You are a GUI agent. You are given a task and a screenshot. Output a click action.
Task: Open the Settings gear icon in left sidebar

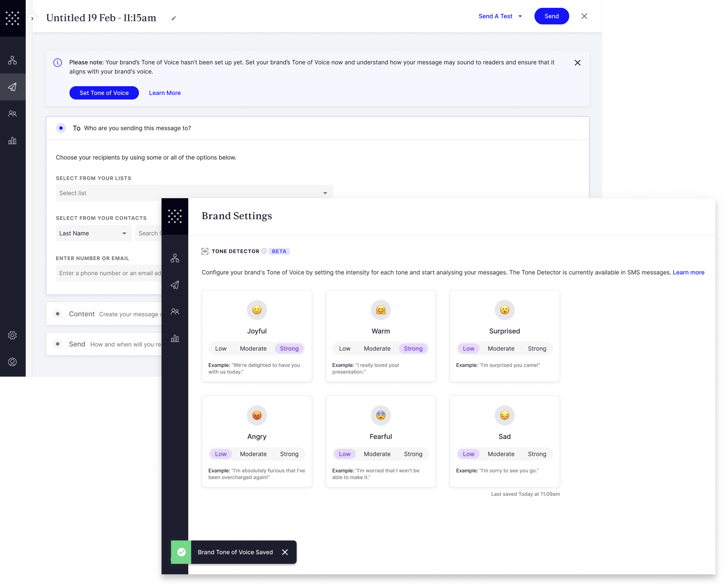coord(13,335)
